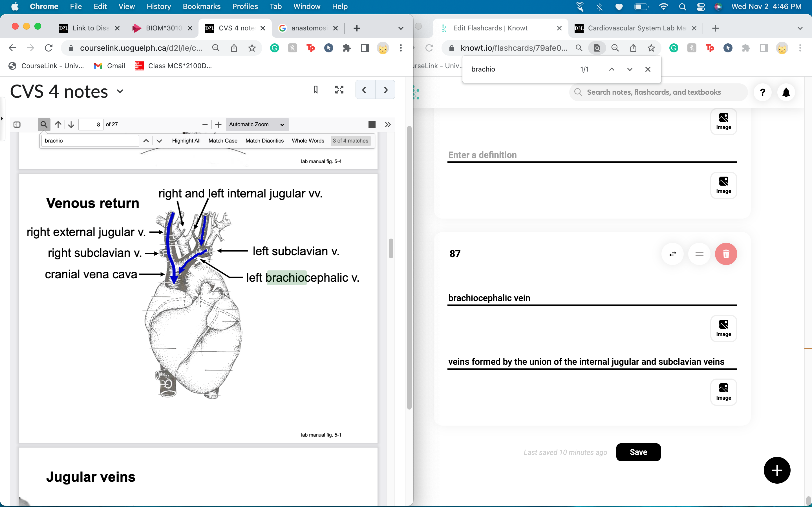Toggle the PDF viewer sidebar
This screenshot has height=507, width=812.
[17, 124]
